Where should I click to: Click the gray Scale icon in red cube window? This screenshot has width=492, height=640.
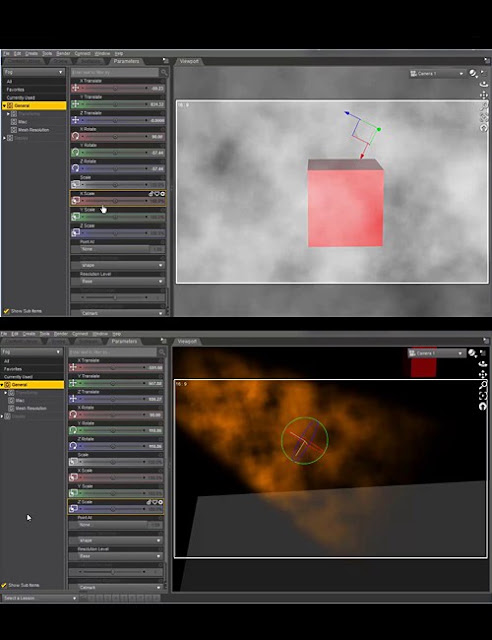pos(76,184)
